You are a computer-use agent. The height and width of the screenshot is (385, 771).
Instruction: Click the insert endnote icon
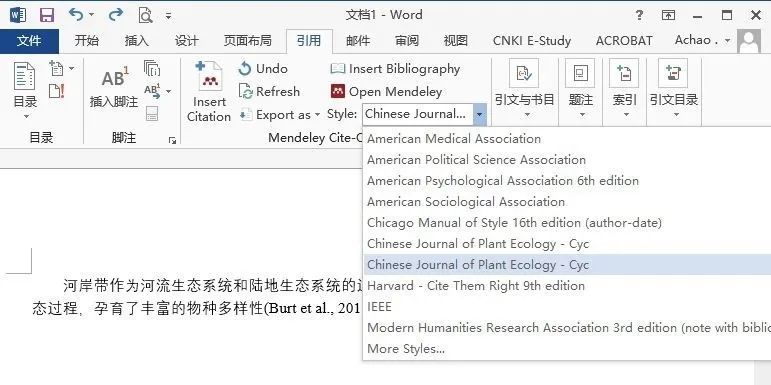coord(152,68)
